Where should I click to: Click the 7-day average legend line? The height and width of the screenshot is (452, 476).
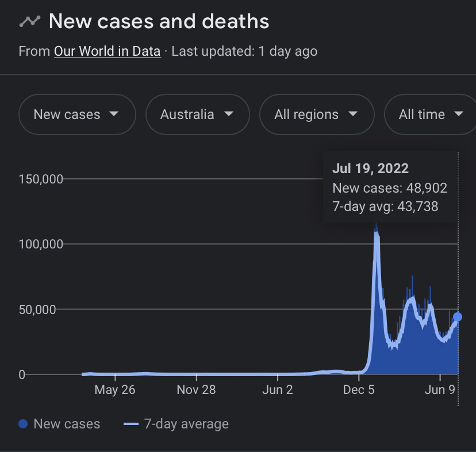pos(131,424)
